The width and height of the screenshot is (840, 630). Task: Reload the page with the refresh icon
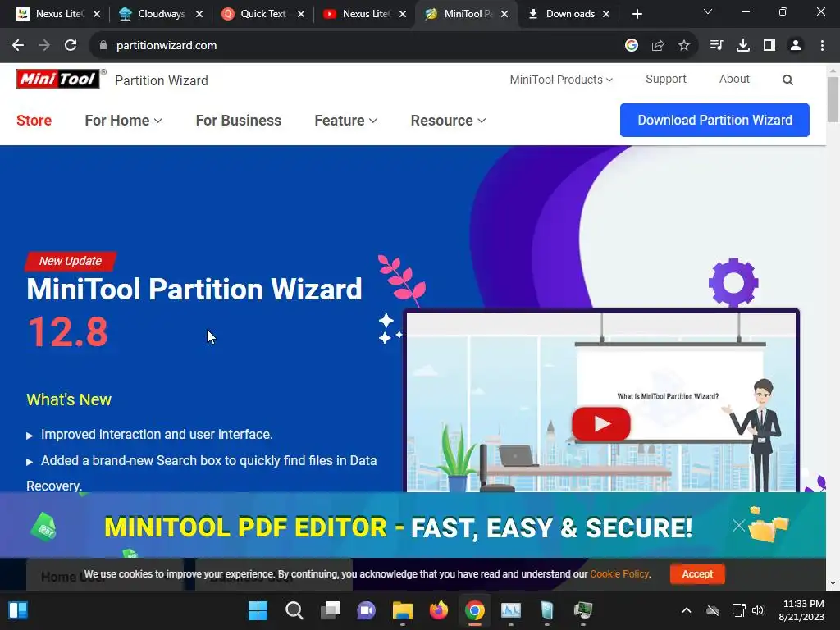tap(71, 46)
